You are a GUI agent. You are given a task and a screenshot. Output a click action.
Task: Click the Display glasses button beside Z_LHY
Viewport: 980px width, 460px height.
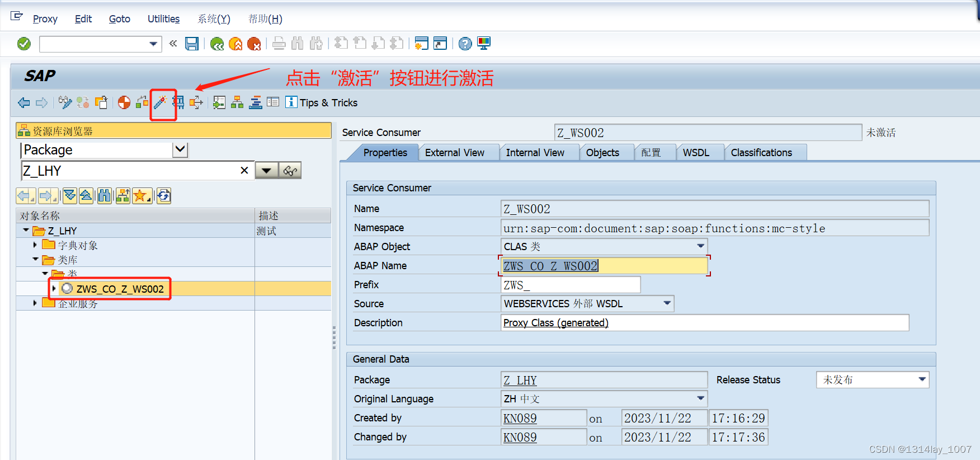click(290, 171)
